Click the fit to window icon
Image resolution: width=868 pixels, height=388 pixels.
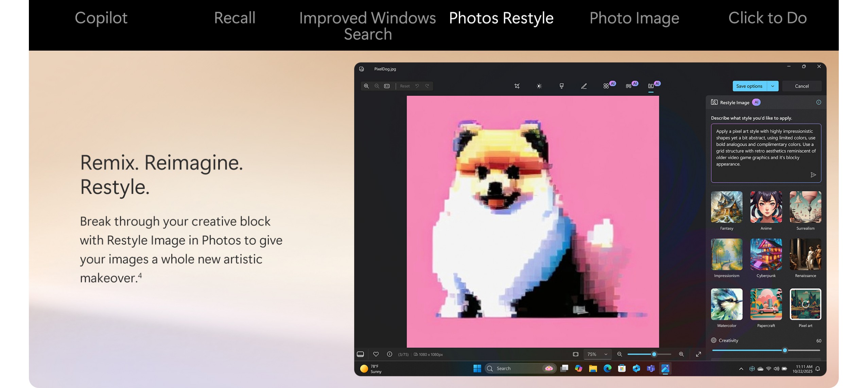pos(575,354)
